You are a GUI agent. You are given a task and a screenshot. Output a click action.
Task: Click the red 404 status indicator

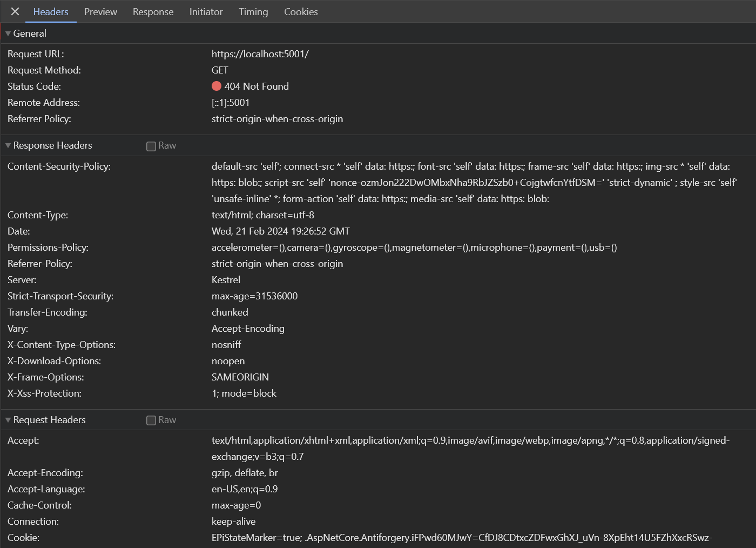point(217,86)
